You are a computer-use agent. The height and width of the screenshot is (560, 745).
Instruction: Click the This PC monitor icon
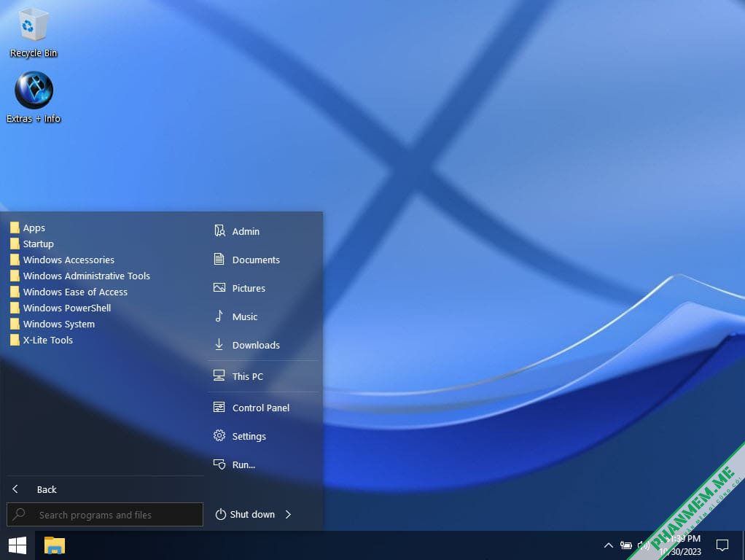[x=219, y=376]
